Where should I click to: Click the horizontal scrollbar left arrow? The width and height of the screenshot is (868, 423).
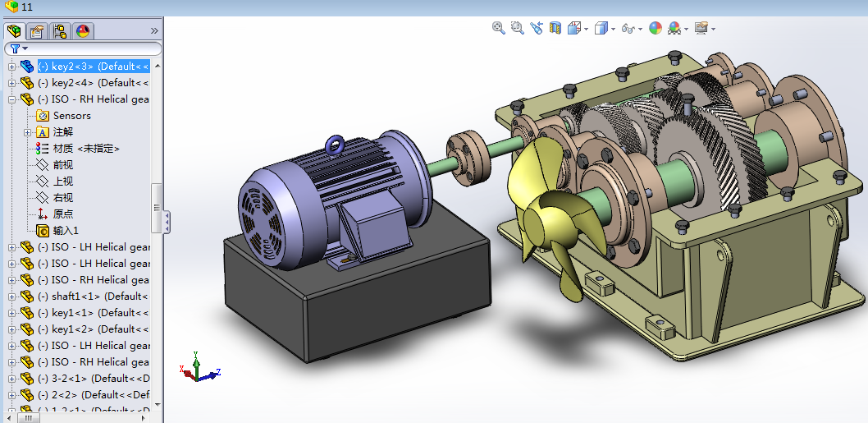[7, 419]
